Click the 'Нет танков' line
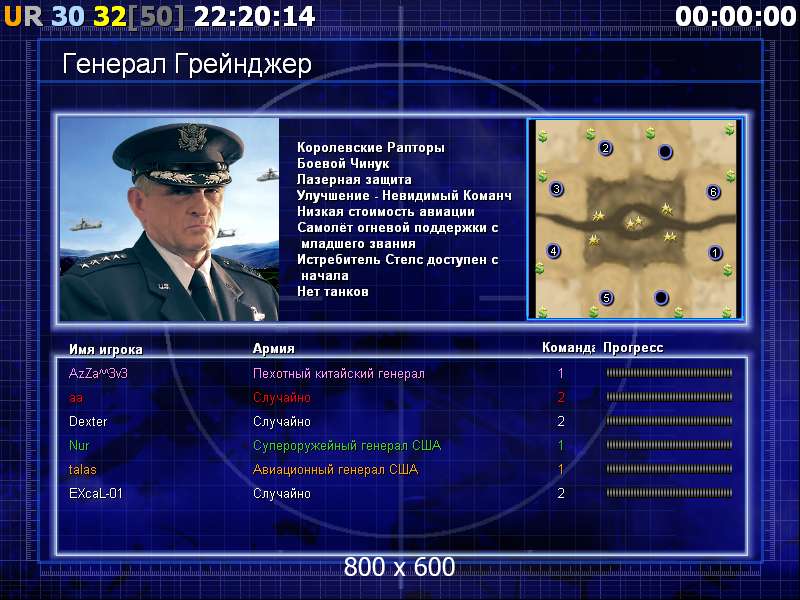 pyautogui.click(x=333, y=292)
